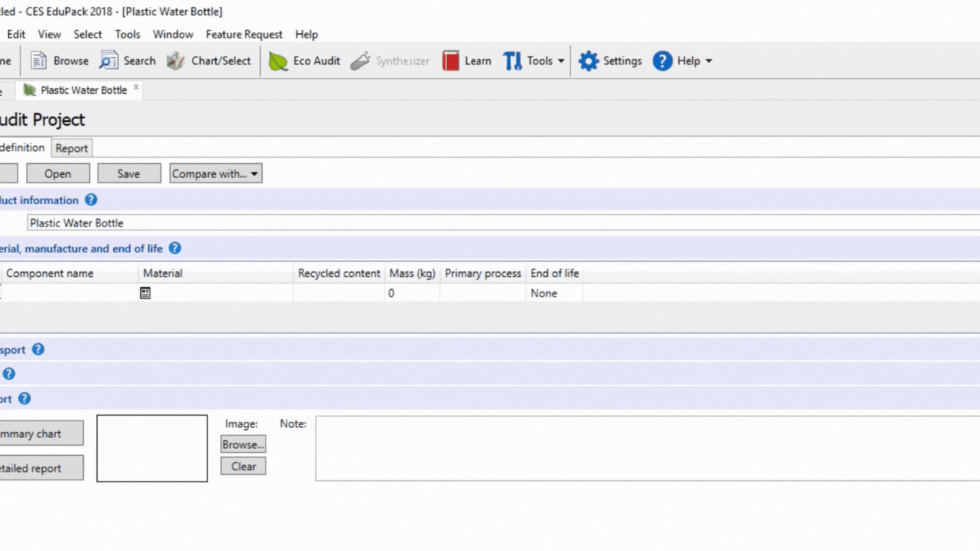This screenshot has width=980, height=551.
Task: Expand the Transport section header
Action: [x=490, y=350]
